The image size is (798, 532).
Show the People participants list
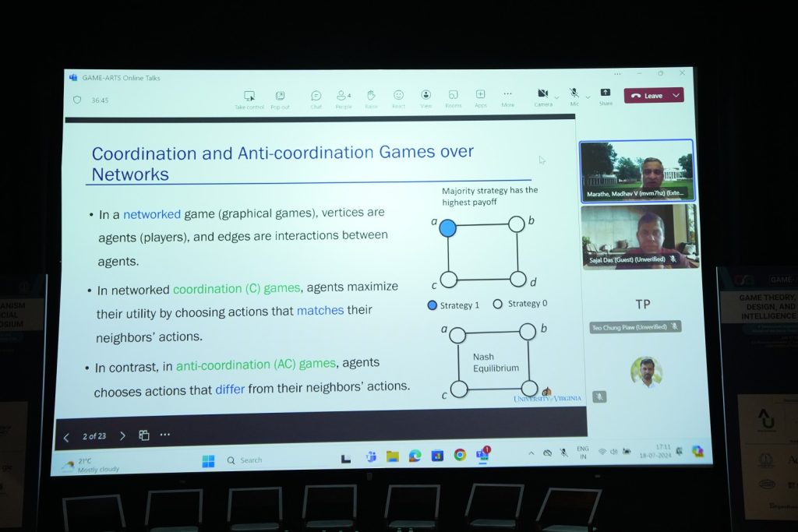coord(342,97)
